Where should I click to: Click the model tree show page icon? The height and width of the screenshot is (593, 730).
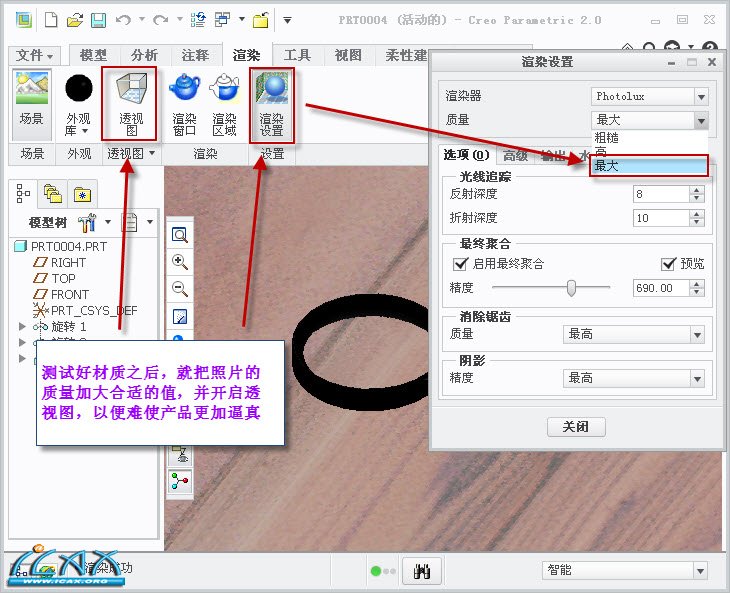coord(129,222)
